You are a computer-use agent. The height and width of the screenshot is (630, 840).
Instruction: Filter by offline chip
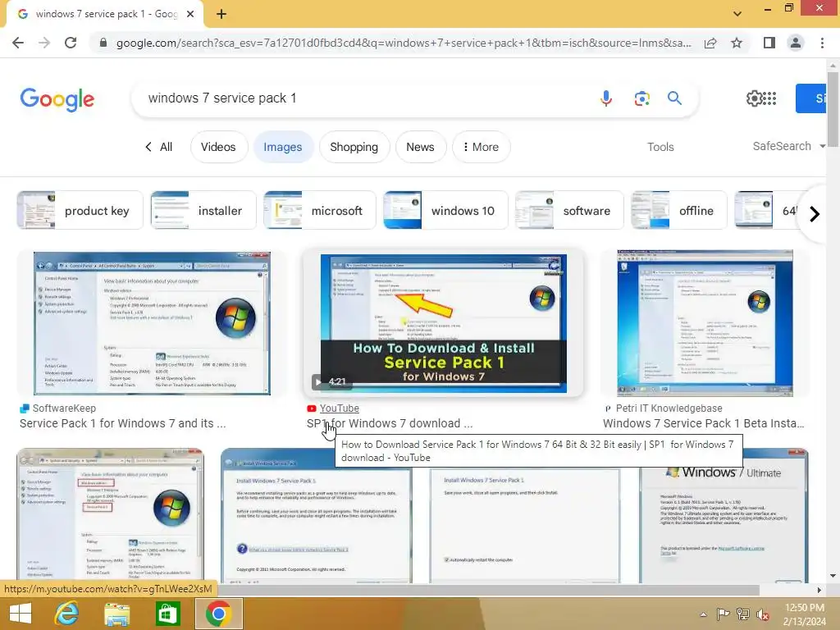(678, 211)
